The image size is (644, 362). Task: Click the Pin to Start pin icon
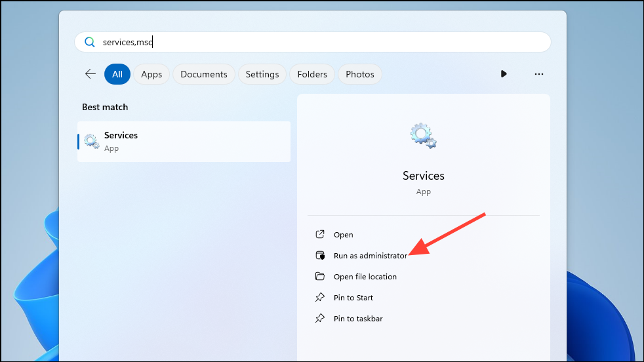coord(320,297)
